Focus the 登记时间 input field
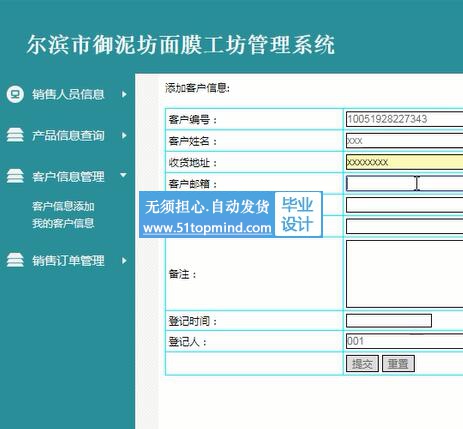Image resolution: width=463 pixels, height=429 pixels. coord(389,321)
